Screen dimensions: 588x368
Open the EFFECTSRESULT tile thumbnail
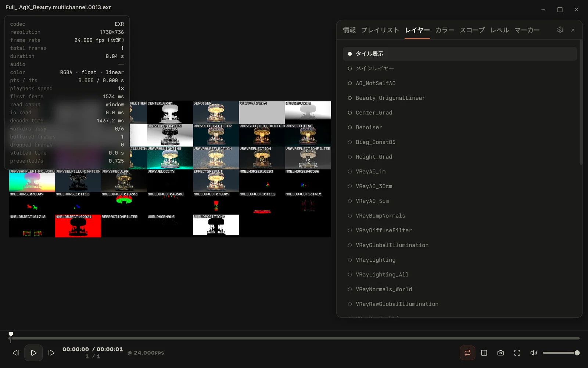(216, 181)
